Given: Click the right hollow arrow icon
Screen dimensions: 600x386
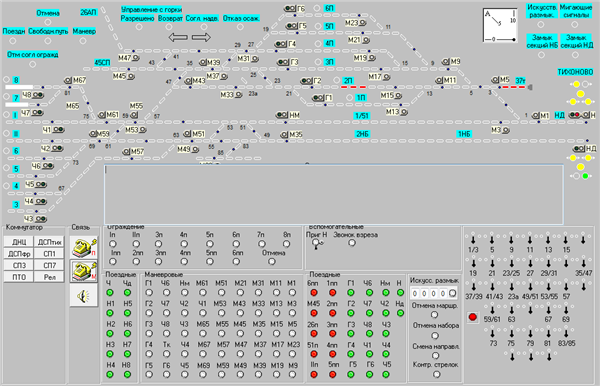Looking at the screenshot, I should pyautogui.click(x=201, y=37).
